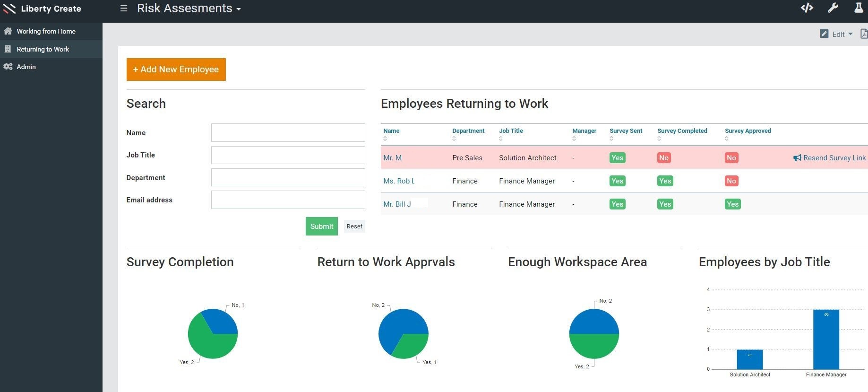Screen dimensions: 868x392
Task: Open the Edit dropdown arrow
Action: click(x=851, y=34)
